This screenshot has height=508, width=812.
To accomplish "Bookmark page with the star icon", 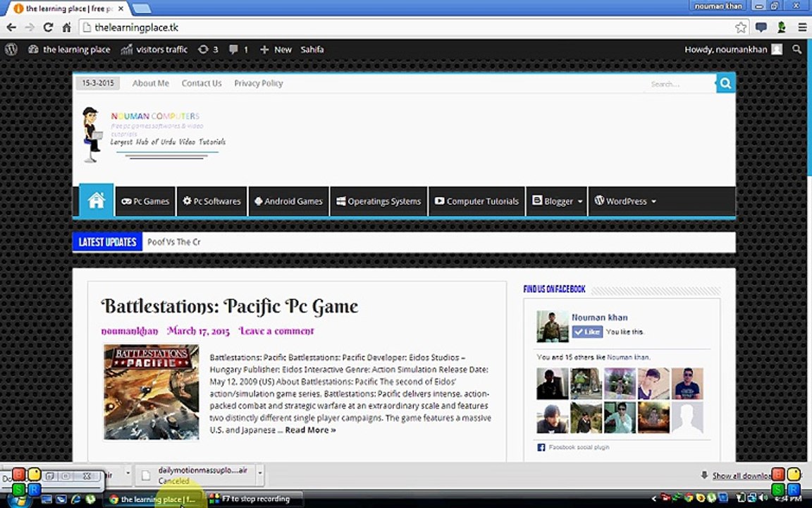I will [x=741, y=28].
